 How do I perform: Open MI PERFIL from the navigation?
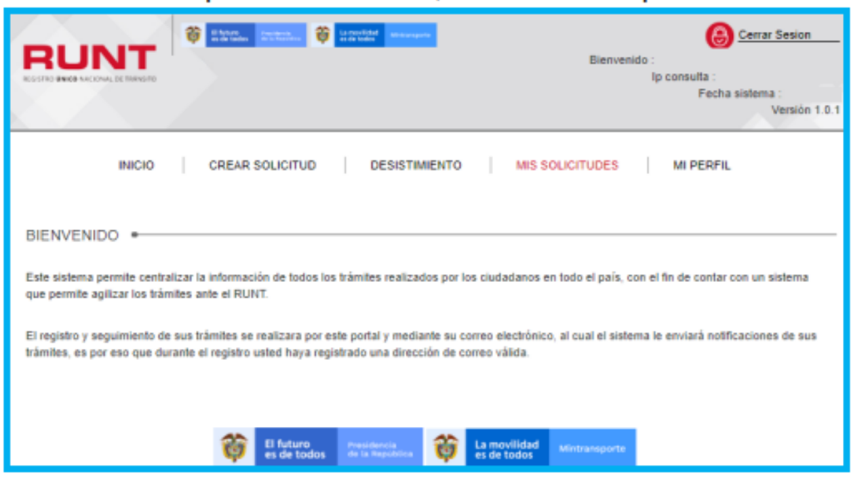tap(702, 165)
